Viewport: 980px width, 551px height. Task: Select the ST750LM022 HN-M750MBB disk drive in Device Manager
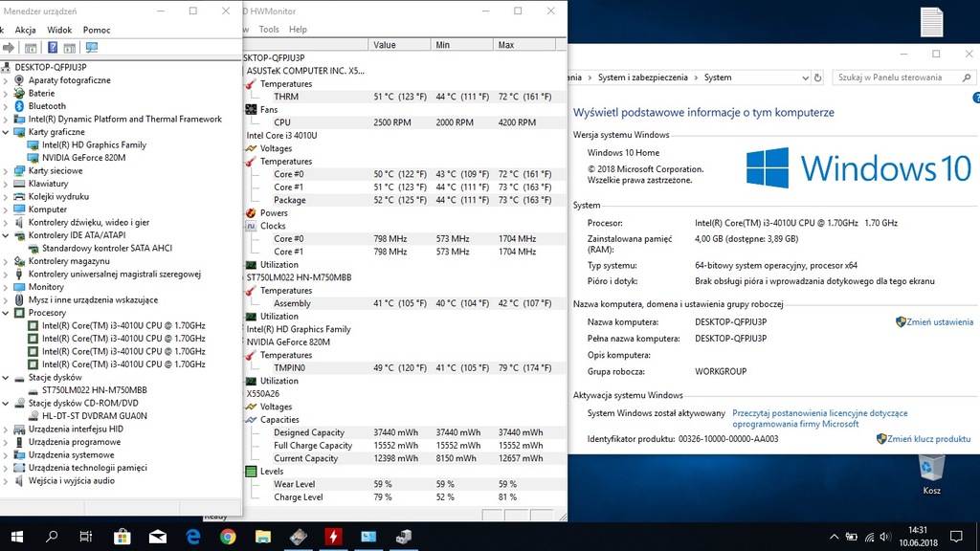(x=95, y=390)
